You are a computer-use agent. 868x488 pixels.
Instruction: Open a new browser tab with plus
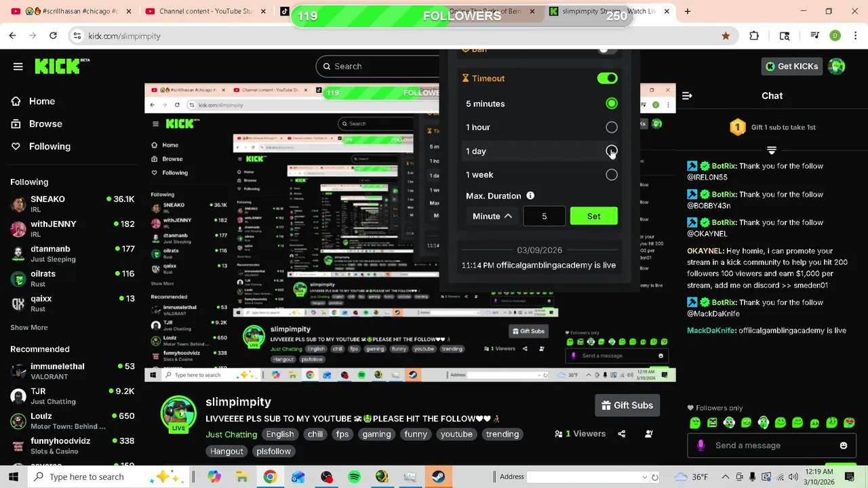[x=688, y=11]
